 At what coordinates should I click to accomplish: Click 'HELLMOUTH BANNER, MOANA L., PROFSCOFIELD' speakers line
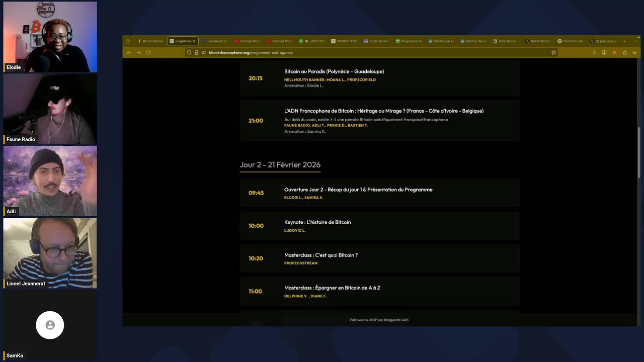[330, 79]
